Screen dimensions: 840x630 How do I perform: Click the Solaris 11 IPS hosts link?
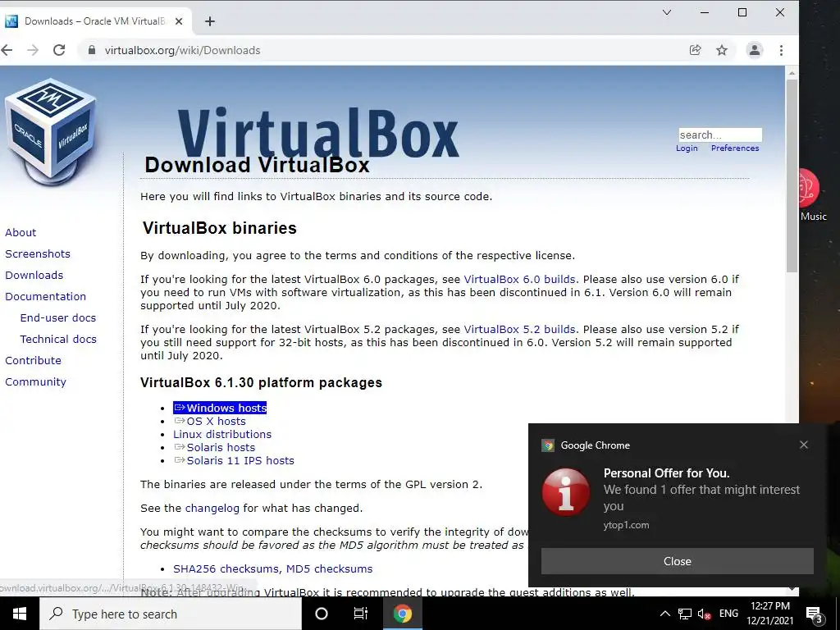point(234,461)
